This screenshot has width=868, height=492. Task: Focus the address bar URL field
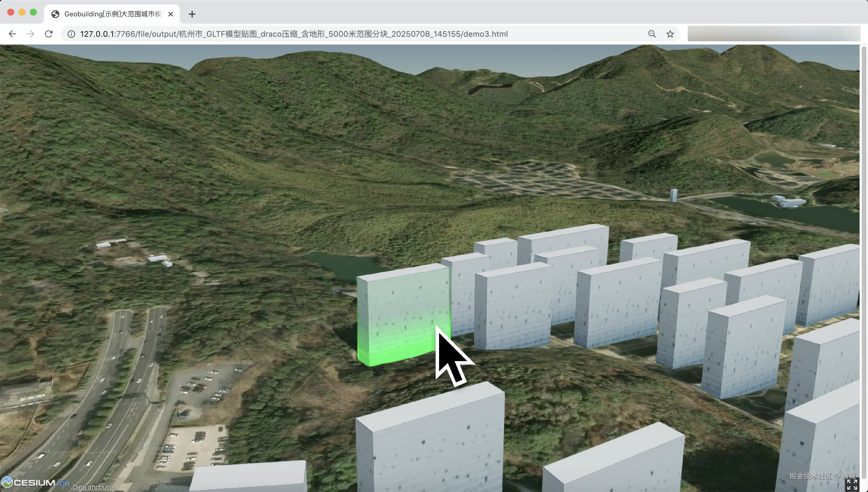click(x=294, y=34)
